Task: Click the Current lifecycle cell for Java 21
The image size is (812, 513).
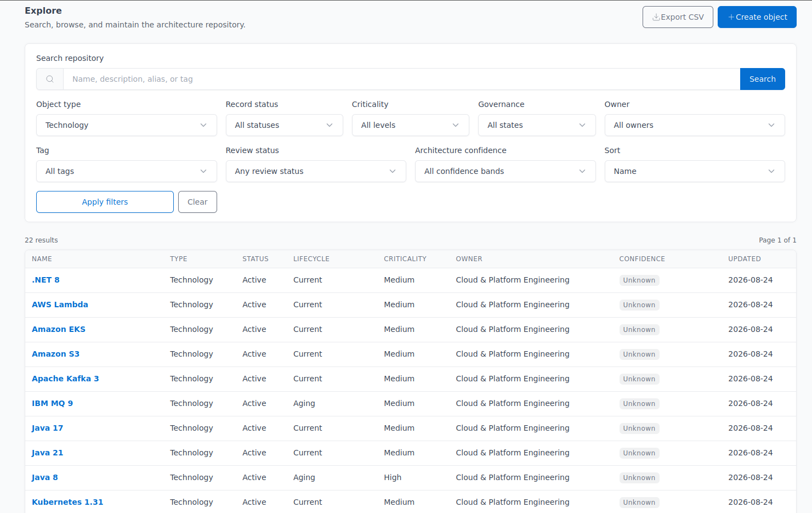Action: coord(308,453)
